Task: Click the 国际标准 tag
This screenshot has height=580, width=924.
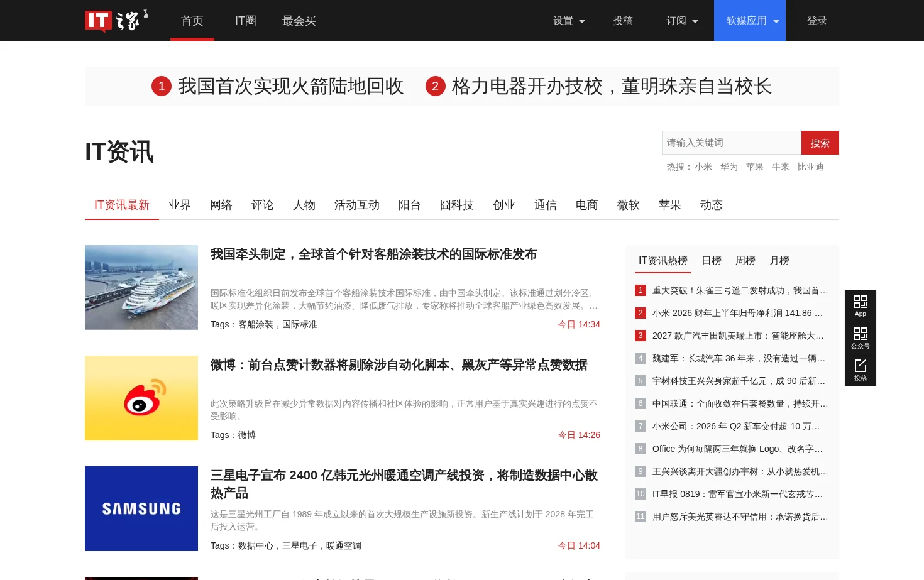Action: pos(300,324)
